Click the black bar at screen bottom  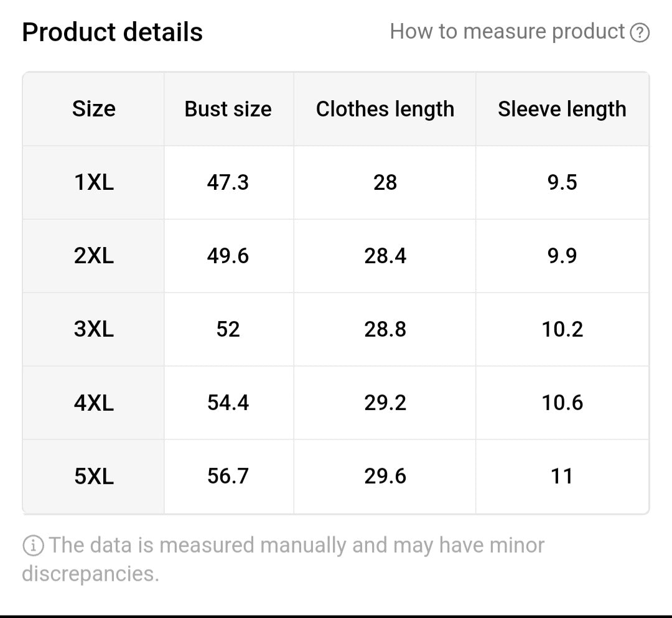point(336,615)
